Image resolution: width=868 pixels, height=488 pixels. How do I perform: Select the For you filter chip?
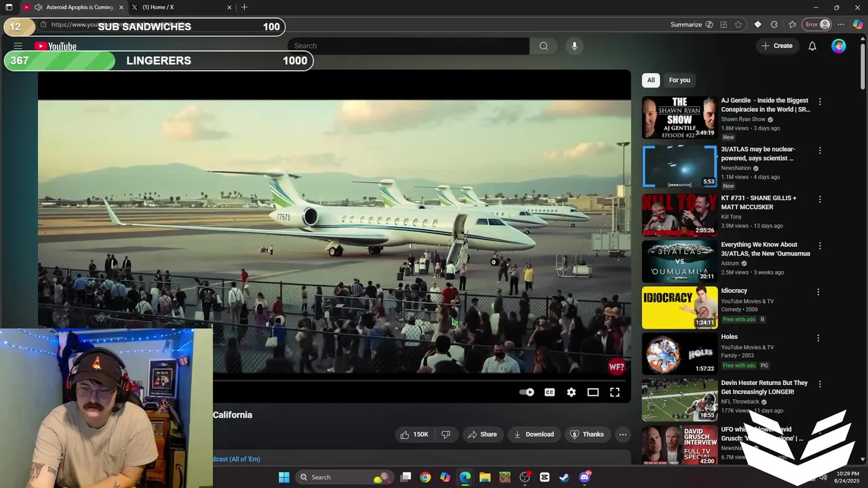click(x=679, y=80)
